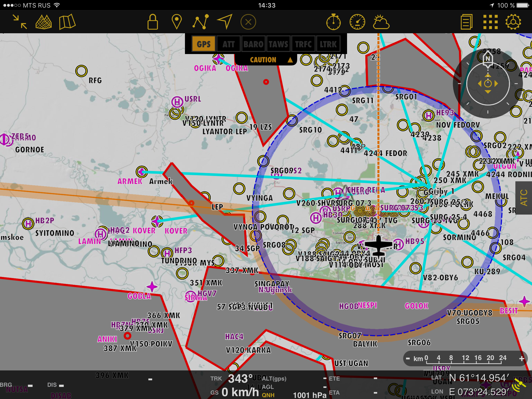Open the stopwatch timer icon
Screen dimensions: 532x399
click(x=334, y=22)
